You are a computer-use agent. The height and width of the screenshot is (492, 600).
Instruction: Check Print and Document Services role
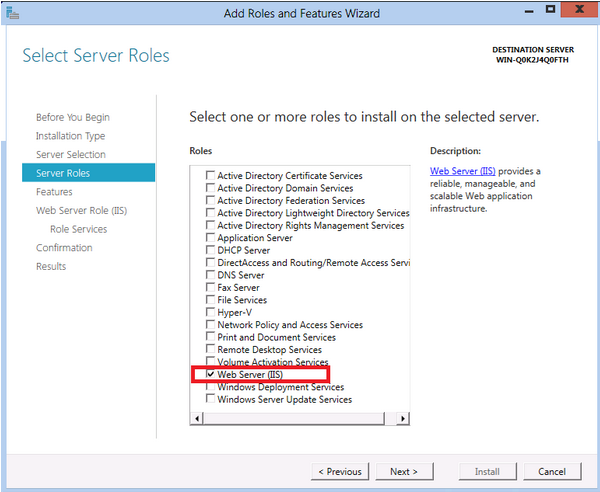coord(210,337)
